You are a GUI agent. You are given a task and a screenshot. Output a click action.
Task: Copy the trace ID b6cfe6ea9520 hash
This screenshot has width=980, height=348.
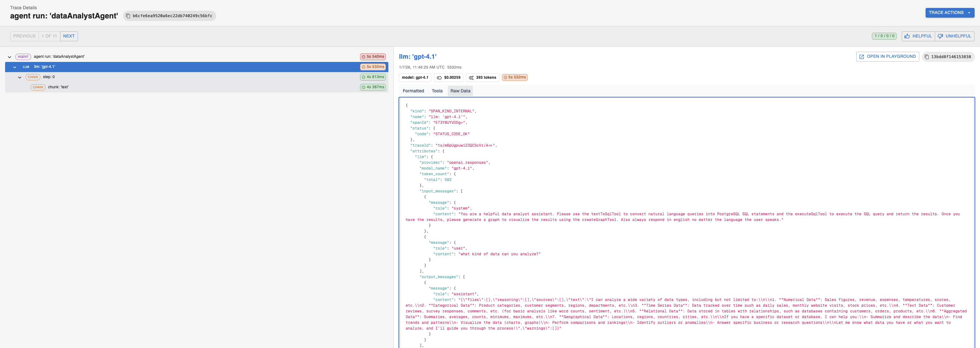(x=128, y=16)
